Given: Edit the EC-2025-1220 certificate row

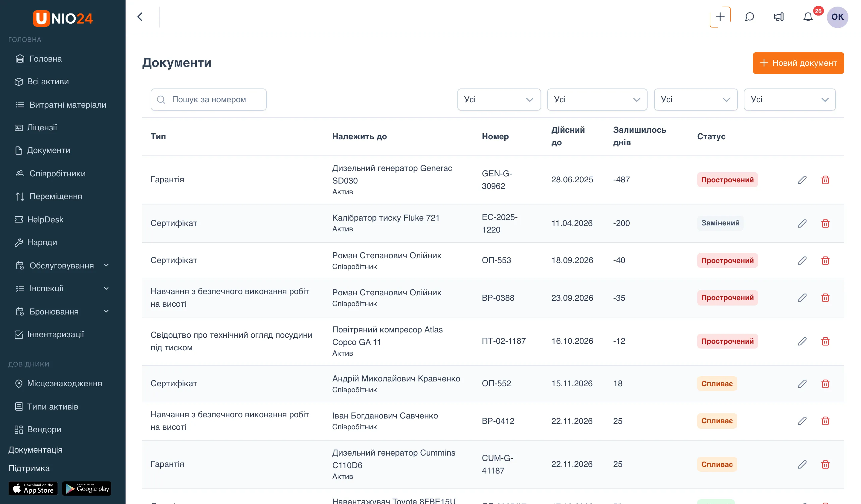Looking at the screenshot, I should click(x=802, y=224).
